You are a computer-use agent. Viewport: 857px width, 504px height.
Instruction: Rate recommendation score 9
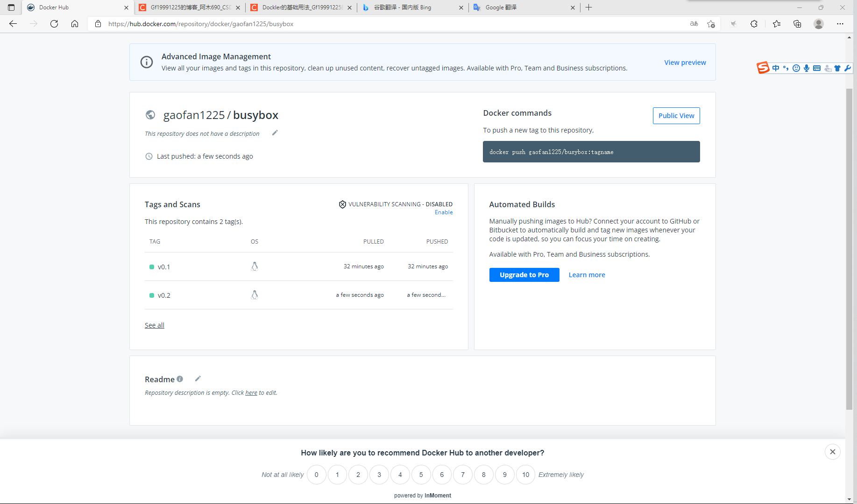coord(505,475)
